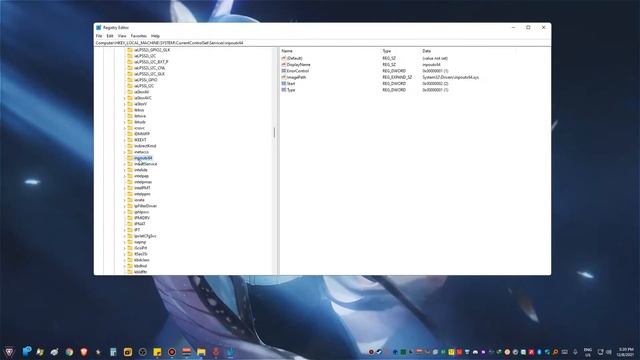Select the kbdhid key
Screen dimensions: 640x360
[x=140, y=266]
